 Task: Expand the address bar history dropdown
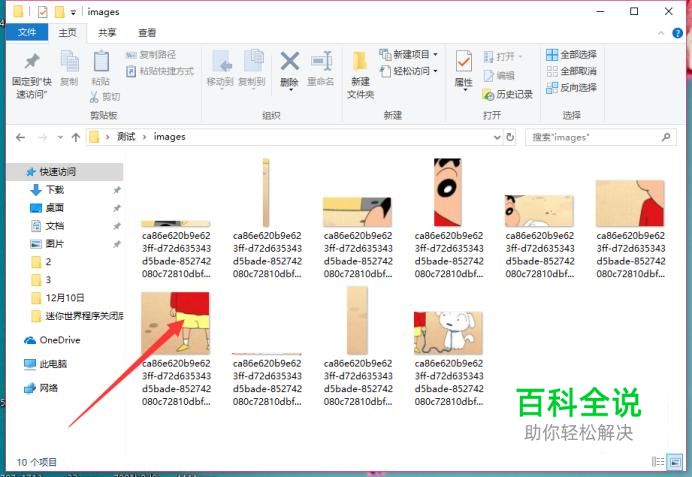(x=497, y=138)
